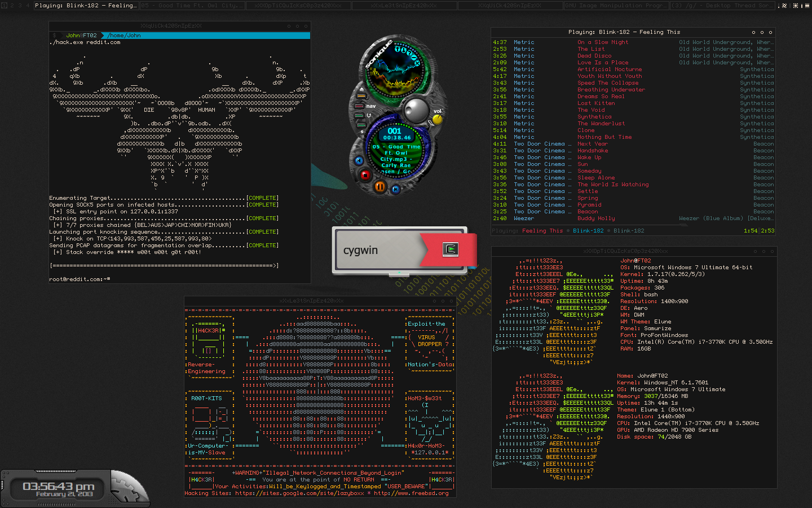This screenshot has height=508, width=812.
Task: Go to the previous track in Sonique
Action: [x=359, y=160]
